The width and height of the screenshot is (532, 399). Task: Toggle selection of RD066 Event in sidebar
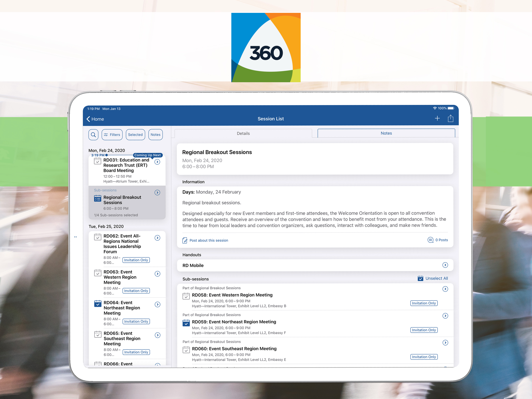98,364
